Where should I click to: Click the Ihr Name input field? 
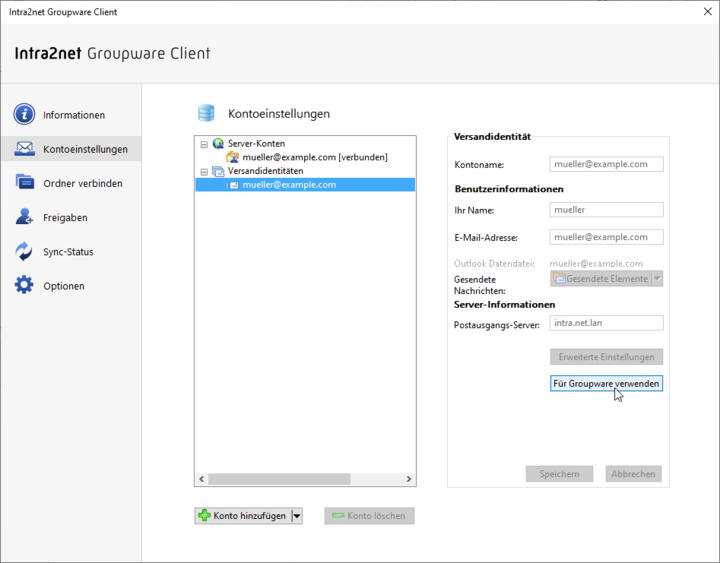click(x=606, y=210)
